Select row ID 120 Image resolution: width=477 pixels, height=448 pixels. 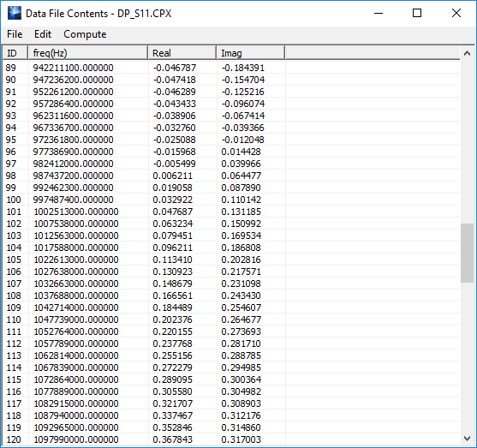coord(14,439)
